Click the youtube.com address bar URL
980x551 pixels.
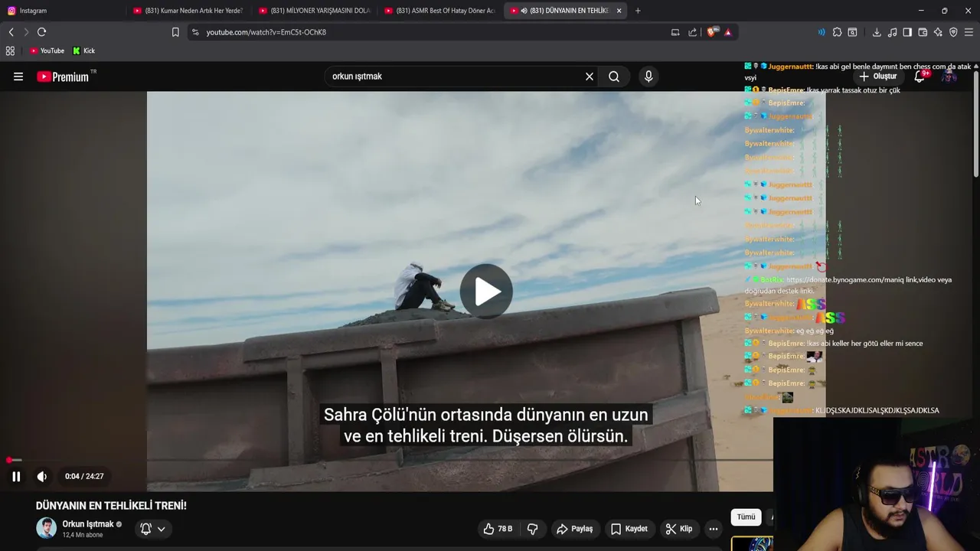[x=266, y=32]
